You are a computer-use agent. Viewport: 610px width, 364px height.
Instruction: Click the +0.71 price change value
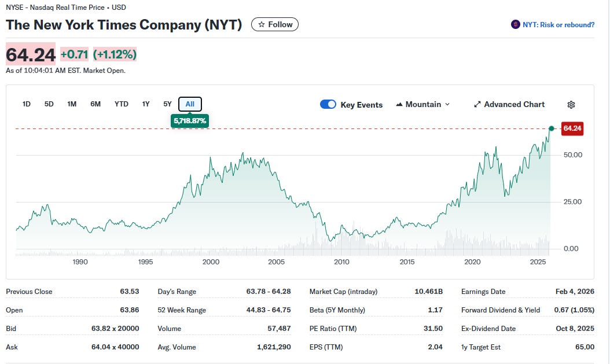[x=74, y=54]
